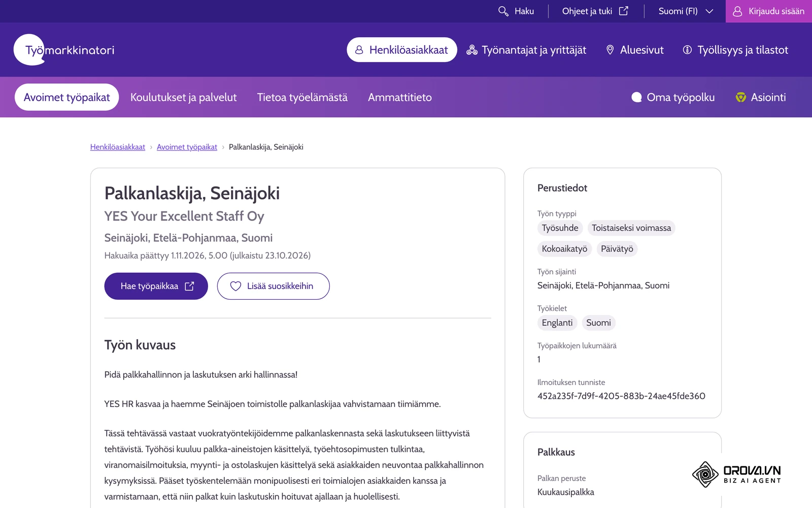Screen dimensions: 812x508
Task: Click the Työnantajat ja yrittäjät group icon
Action: point(472,50)
